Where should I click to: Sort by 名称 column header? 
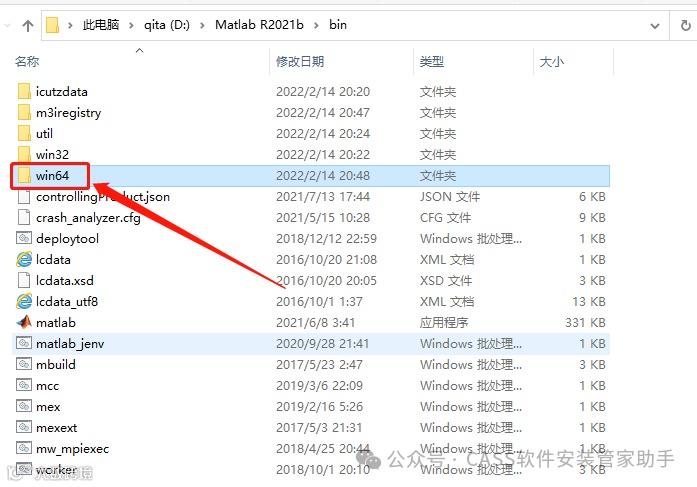tap(27, 61)
